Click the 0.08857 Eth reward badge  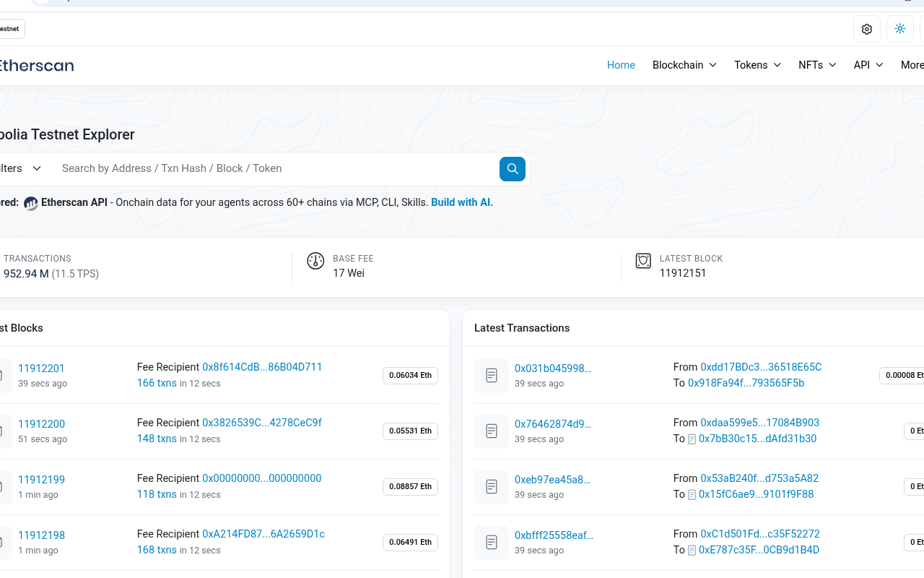pyautogui.click(x=410, y=486)
